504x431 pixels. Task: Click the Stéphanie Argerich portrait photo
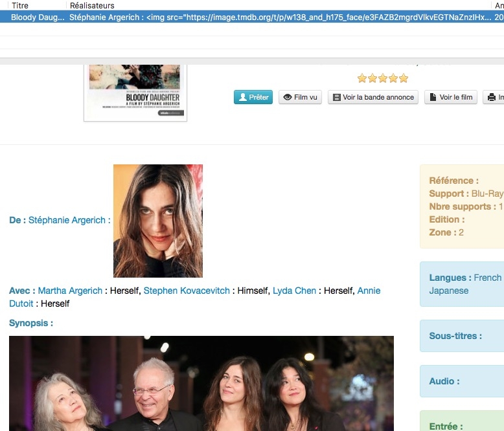(x=158, y=221)
